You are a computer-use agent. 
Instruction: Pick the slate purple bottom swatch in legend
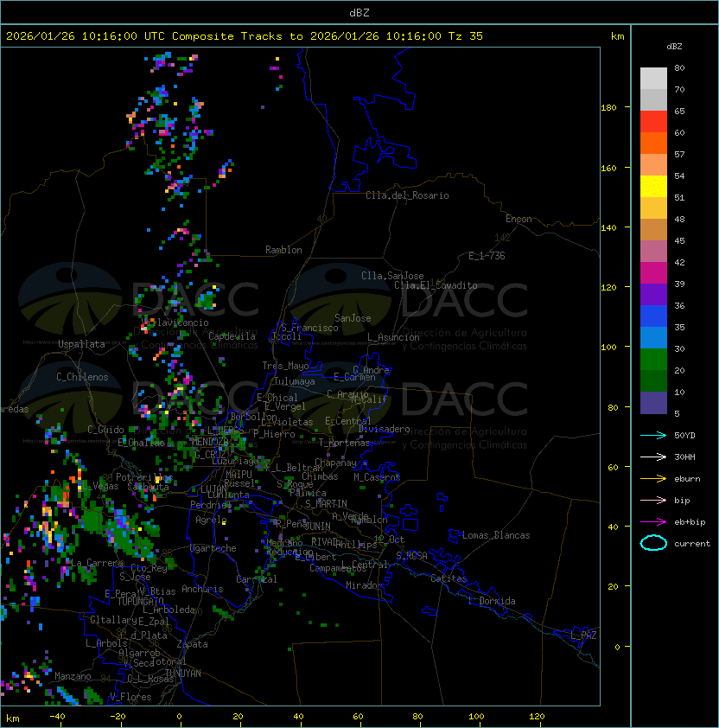point(653,403)
